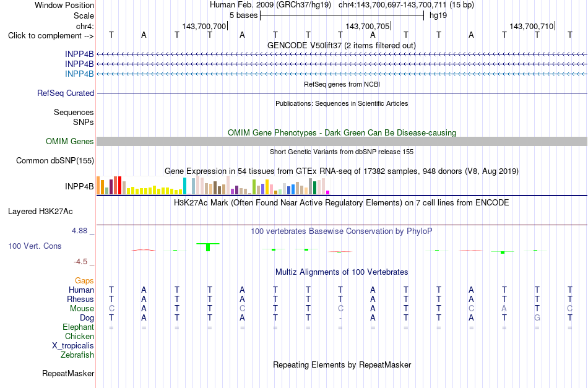
Task: Click 'Repeating Elements by RepeatMasker' title
Action: click(x=342, y=365)
